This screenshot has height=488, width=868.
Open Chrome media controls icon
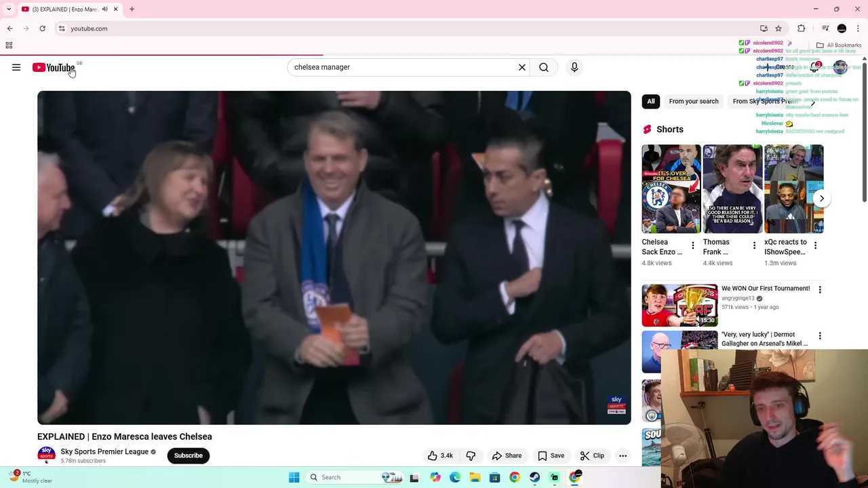tap(825, 28)
